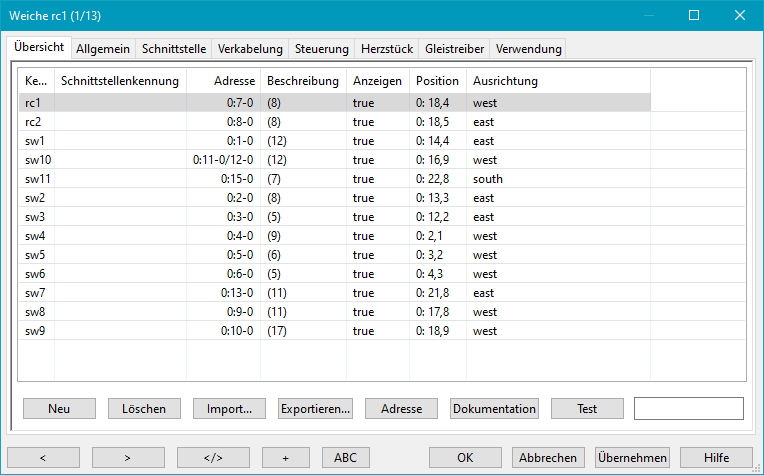The width and height of the screenshot is (764, 475).
Task: Select the Herzstück tab
Action: [x=387, y=48]
